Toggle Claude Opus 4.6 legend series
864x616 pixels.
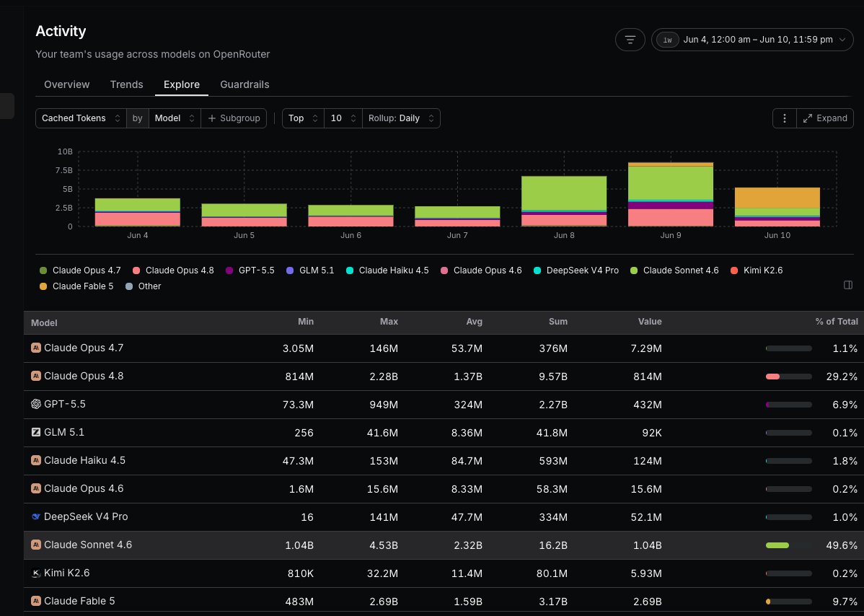[x=481, y=270]
